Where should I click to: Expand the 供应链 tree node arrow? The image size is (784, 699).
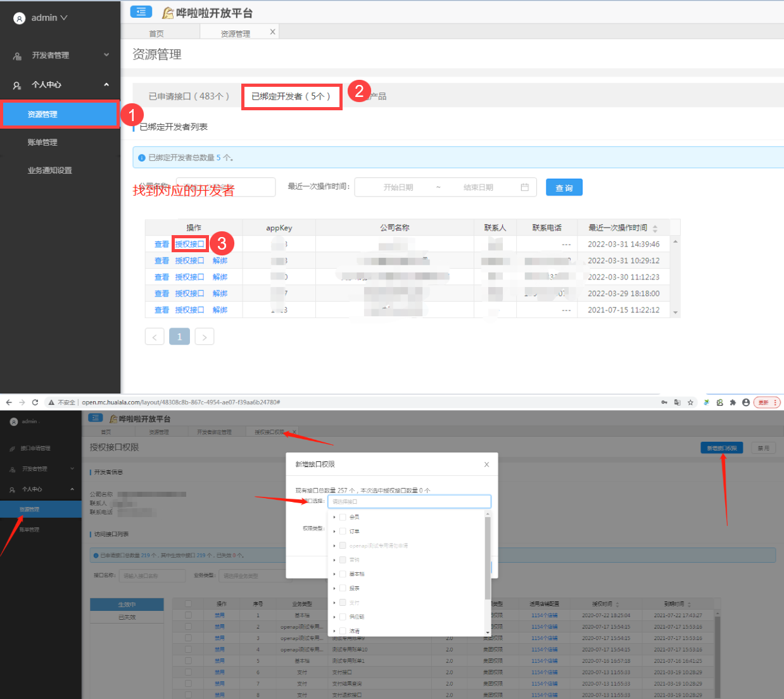click(334, 617)
